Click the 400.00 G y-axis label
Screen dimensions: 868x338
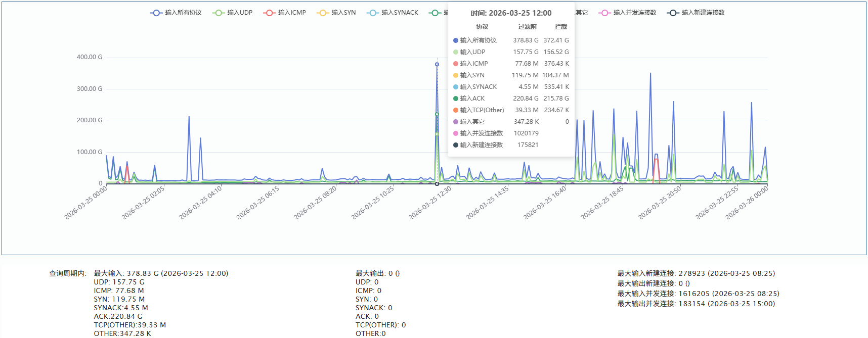[89, 57]
